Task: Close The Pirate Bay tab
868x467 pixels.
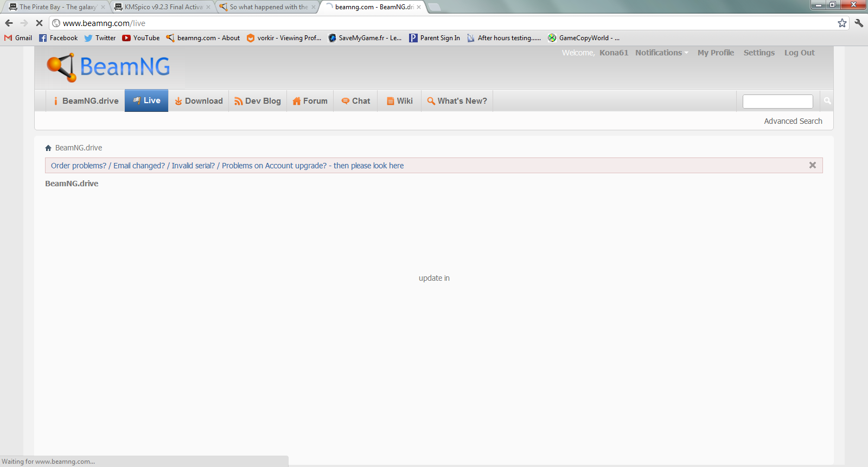Action: [x=103, y=7]
